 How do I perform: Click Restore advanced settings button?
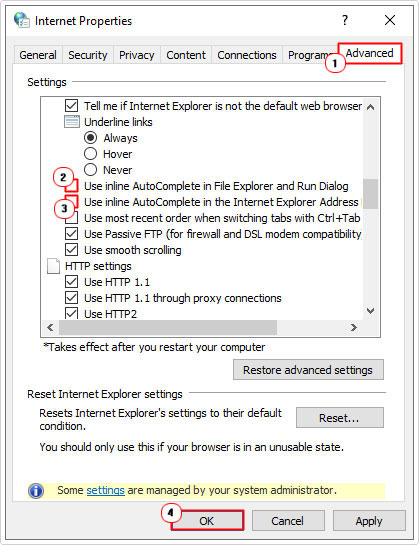click(x=308, y=370)
